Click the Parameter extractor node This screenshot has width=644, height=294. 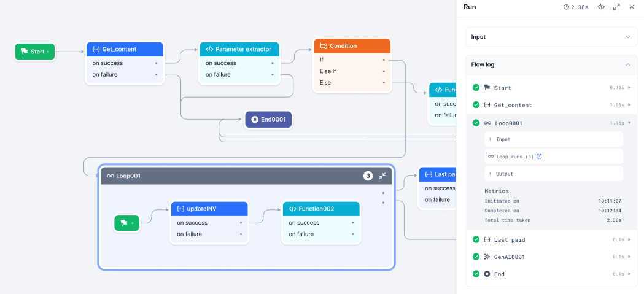pyautogui.click(x=239, y=49)
